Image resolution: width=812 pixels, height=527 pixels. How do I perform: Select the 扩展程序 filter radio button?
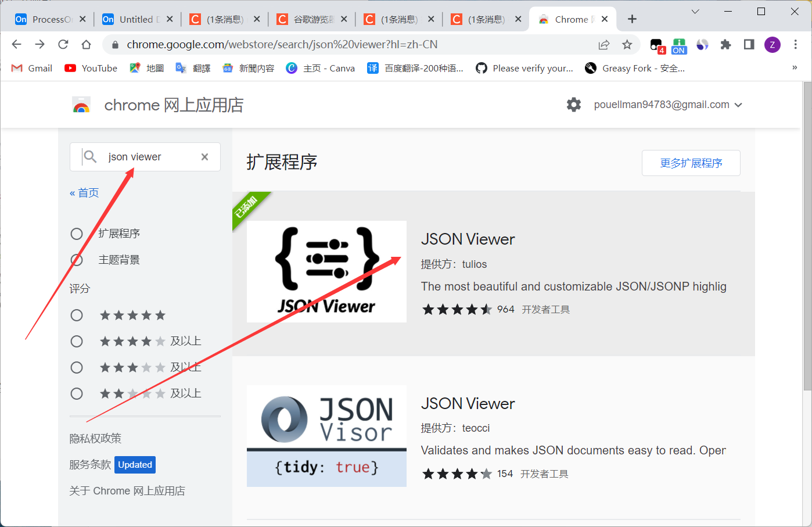point(77,234)
